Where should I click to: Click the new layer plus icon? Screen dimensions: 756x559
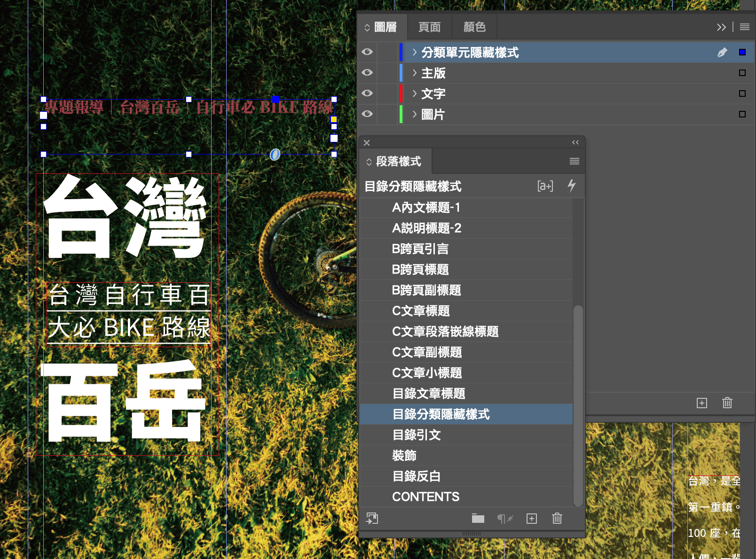pos(701,403)
